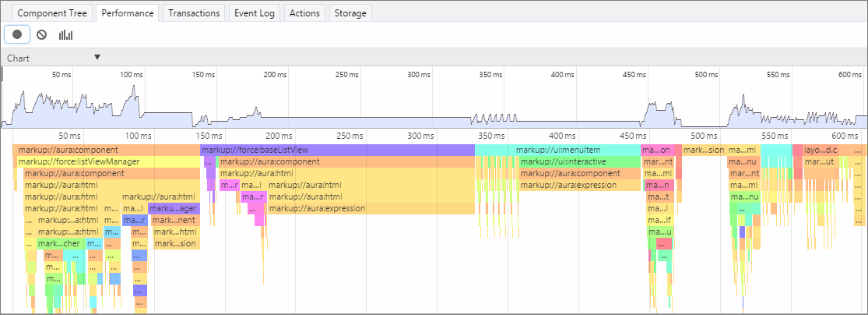Click the top-left markup://aura:component bar

107,150
